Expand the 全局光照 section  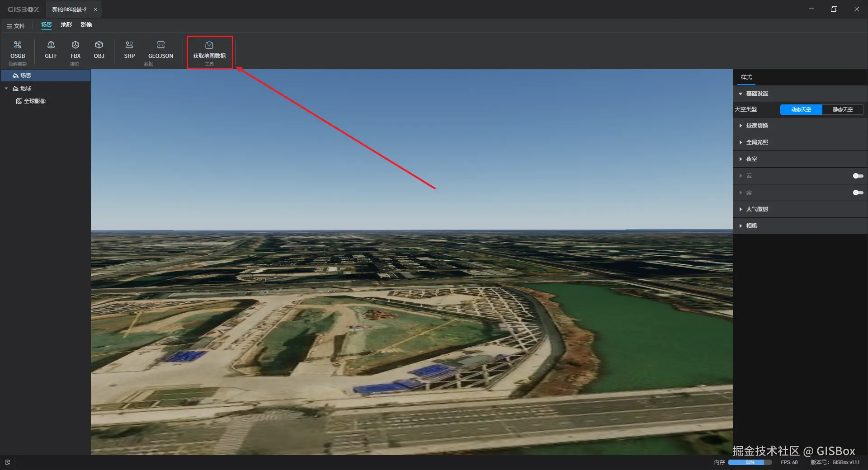coord(800,142)
